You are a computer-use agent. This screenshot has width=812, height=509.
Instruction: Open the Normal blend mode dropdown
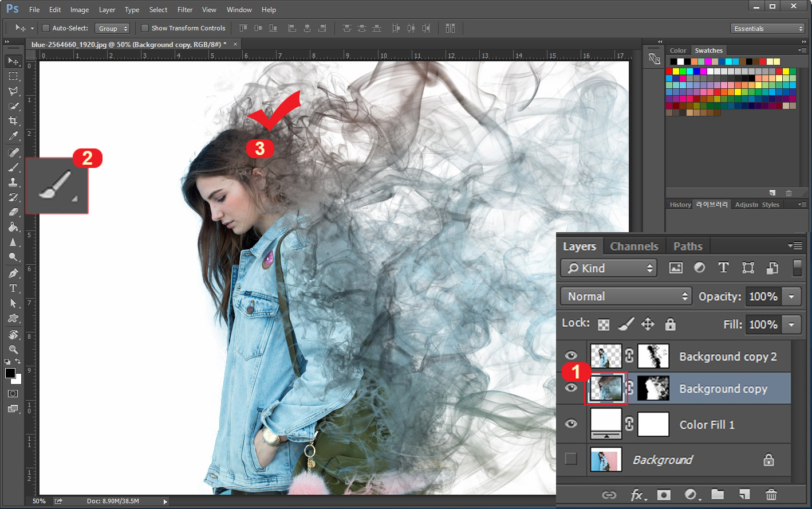pos(626,296)
